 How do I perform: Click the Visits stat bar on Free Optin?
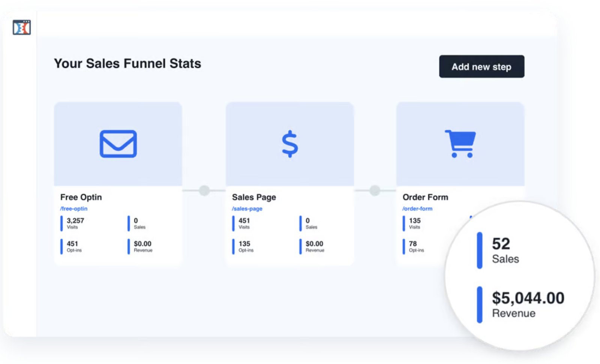(62, 223)
